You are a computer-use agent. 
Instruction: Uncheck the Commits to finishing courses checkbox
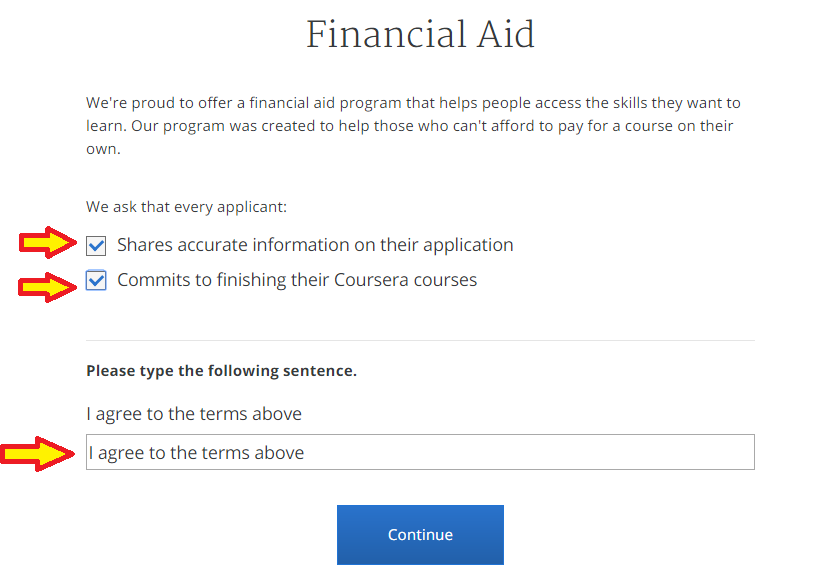(96, 280)
